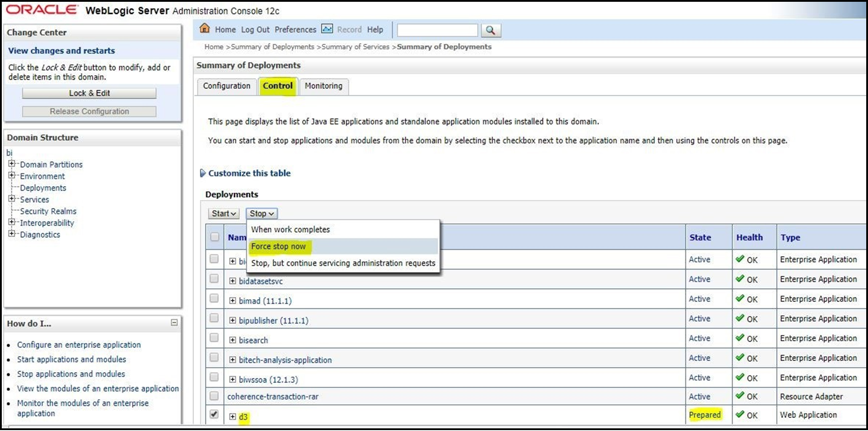
Task: Expand the bidatasetsvc deployment row
Action: [x=233, y=281]
